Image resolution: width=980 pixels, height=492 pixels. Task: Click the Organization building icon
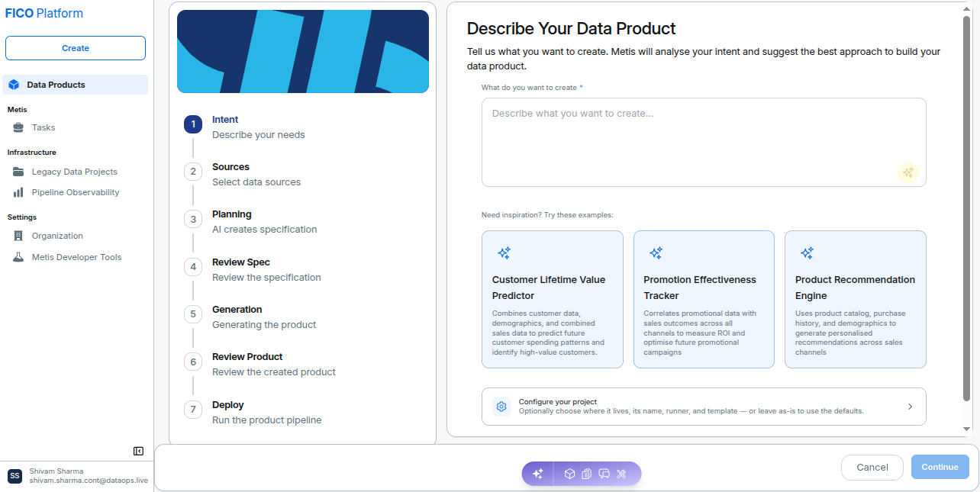18,236
